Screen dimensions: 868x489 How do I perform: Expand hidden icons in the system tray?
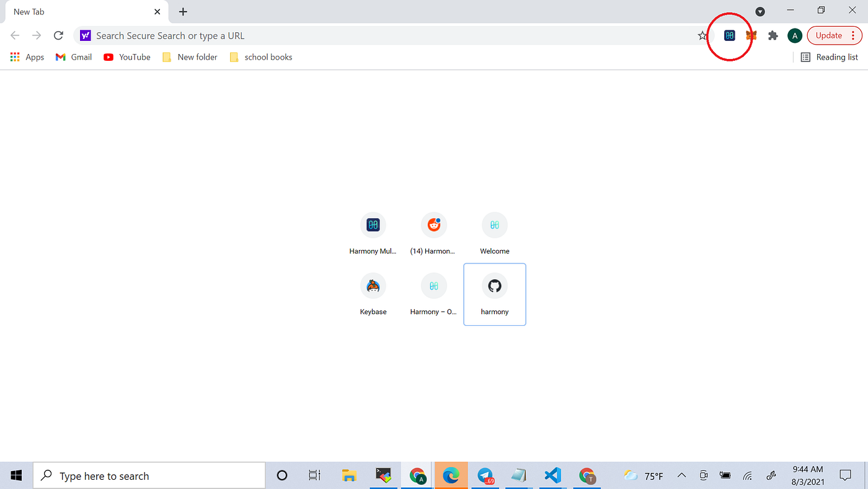click(x=681, y=475)
